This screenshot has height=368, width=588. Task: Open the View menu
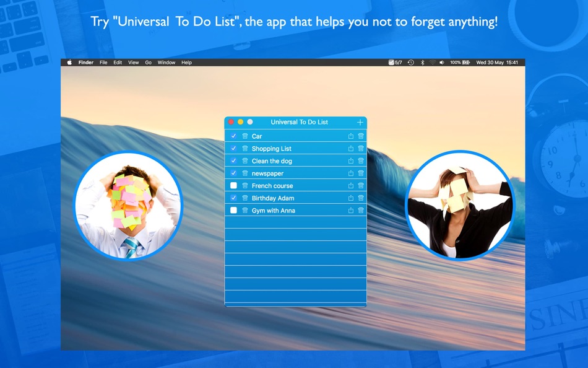[134, 63]
